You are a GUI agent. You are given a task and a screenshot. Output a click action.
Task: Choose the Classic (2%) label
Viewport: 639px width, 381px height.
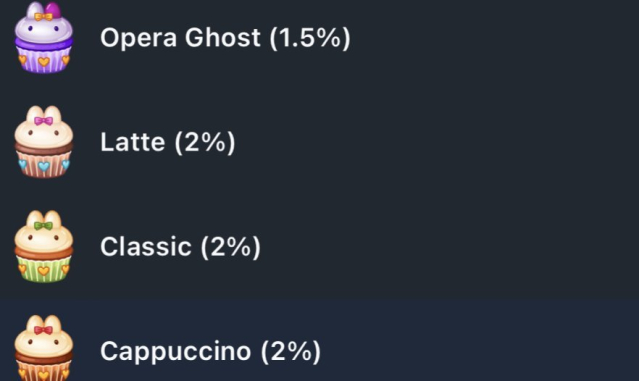coord(181,247)
